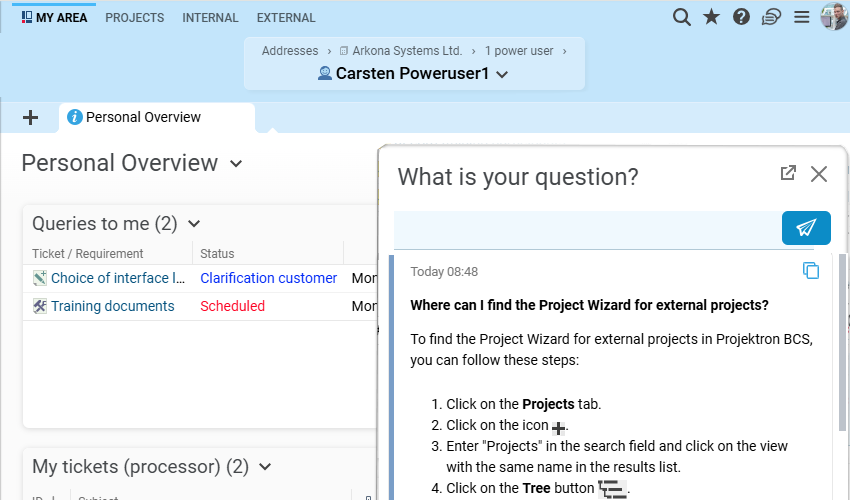This screenshot has height=500, width=850.
Task: Click plus icon shown in step 2
Action: (558, 428)
